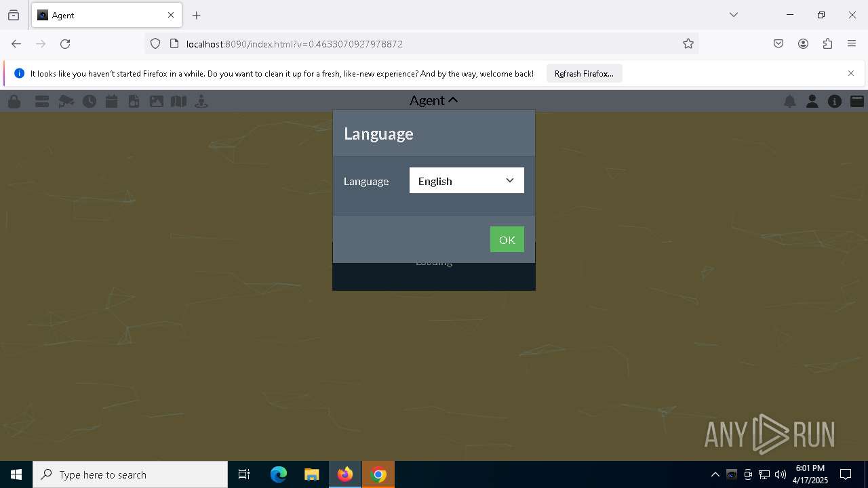
Task: Click the panel layout icon in Agent header
Action: click(x=857, y=101)
